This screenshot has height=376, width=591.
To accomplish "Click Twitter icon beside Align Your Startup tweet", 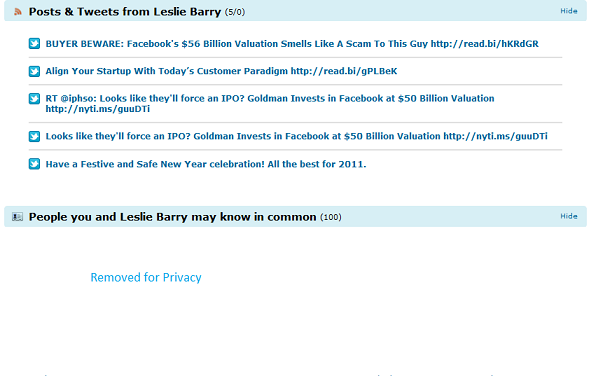I will coord(34,71).
